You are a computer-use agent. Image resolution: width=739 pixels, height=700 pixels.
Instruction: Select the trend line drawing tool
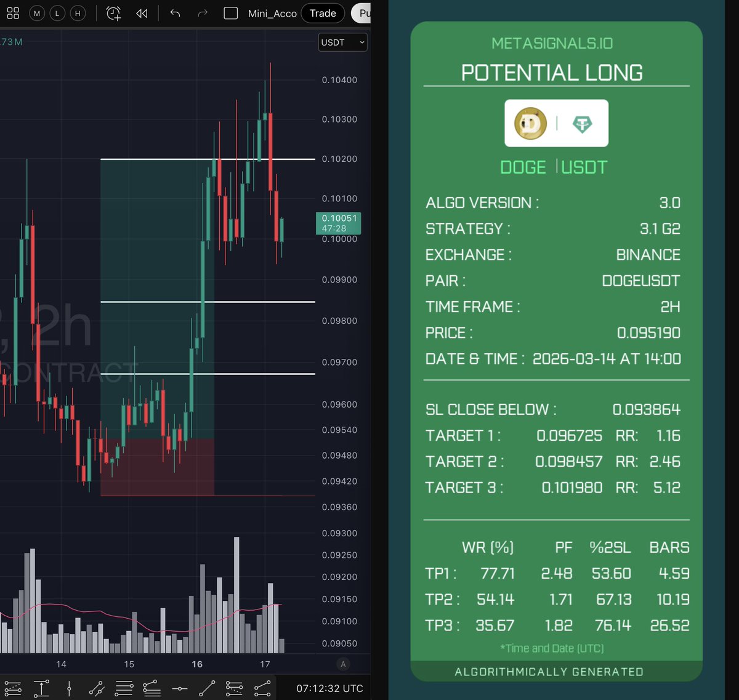(x=207, y=687)
